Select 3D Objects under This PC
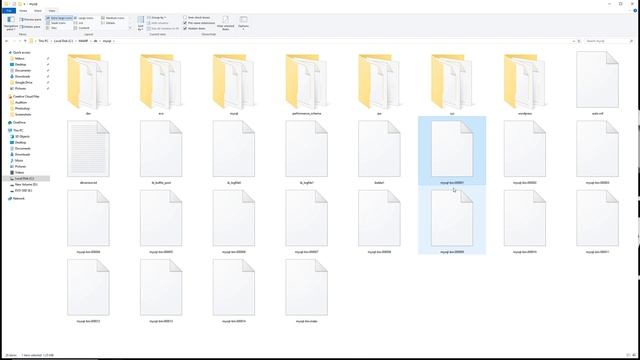The image size is (640, 360). [x=20, y=136]
